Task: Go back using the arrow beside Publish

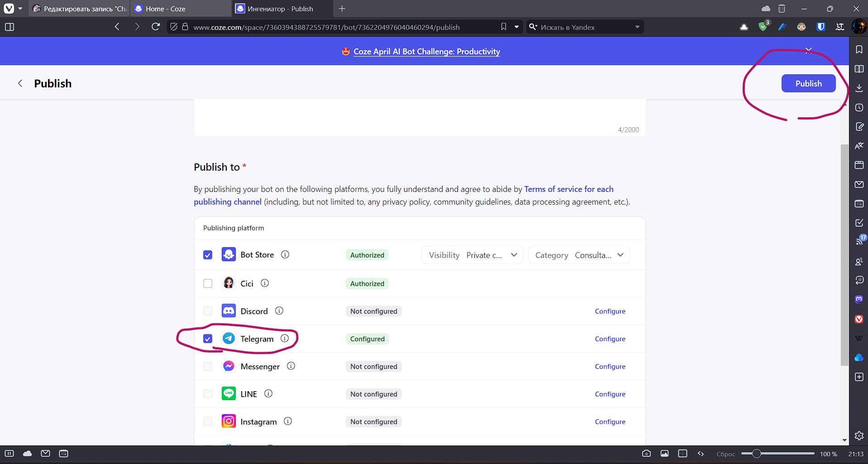Action: tap(20, 83)
